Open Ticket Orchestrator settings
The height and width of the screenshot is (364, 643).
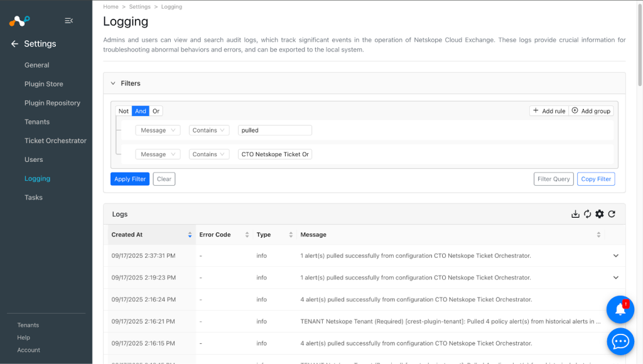coord(55,141)
